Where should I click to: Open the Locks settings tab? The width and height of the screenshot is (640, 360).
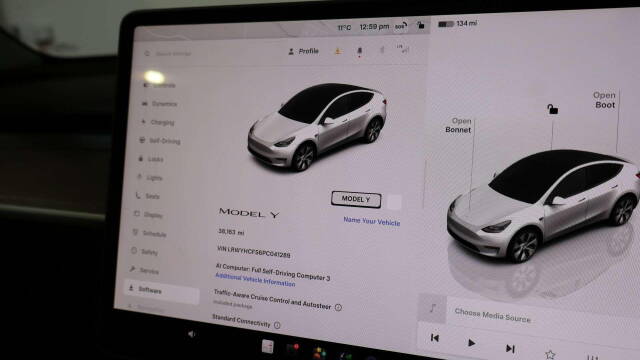coord(151,159)
